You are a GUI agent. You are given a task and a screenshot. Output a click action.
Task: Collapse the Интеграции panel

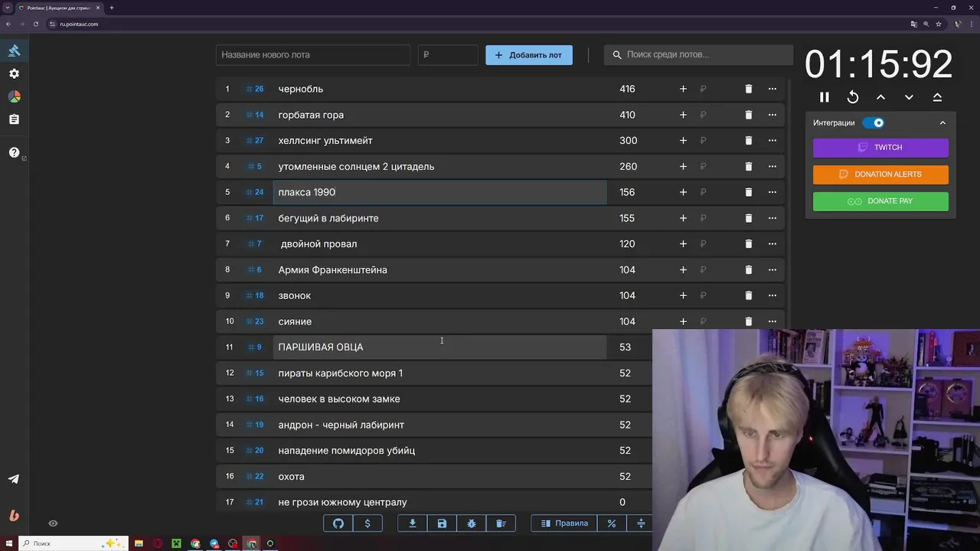(942, 122)
